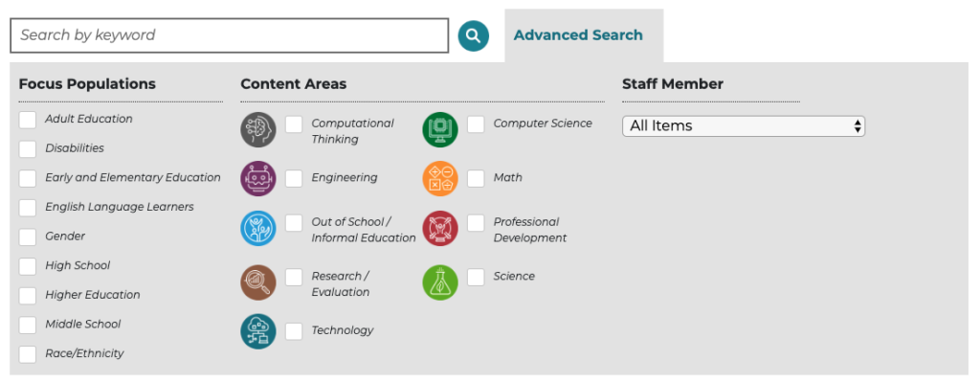Click the blue Out of School icon
This screenshot has width=980, height=383.
[258, 229]
